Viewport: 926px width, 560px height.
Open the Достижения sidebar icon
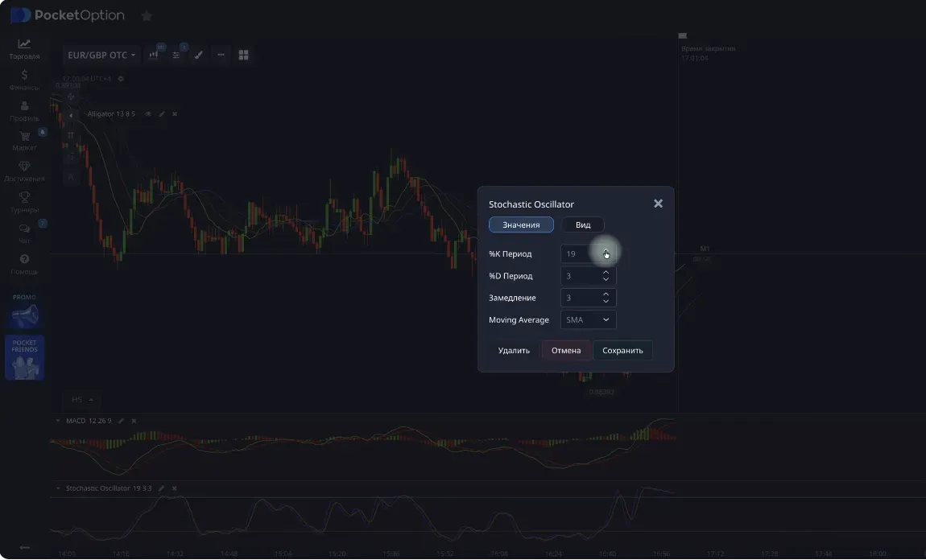pyautogui.click(x=24, y=167)
